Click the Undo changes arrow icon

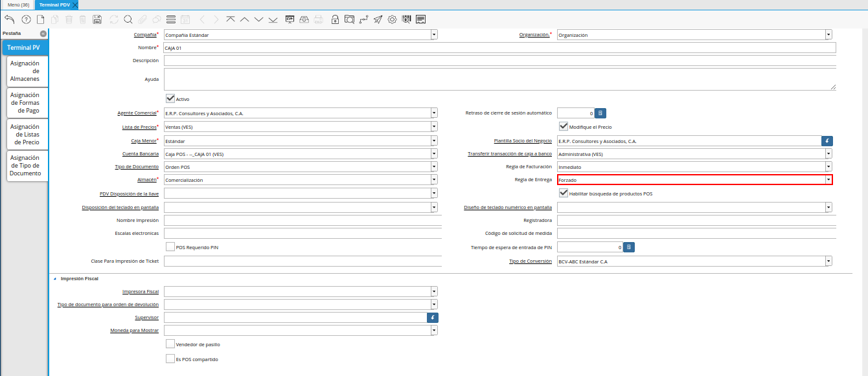click(9, 19)
